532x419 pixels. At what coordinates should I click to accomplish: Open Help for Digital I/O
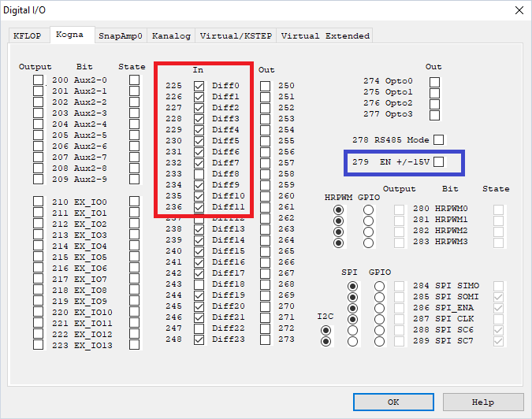point(482,402)
